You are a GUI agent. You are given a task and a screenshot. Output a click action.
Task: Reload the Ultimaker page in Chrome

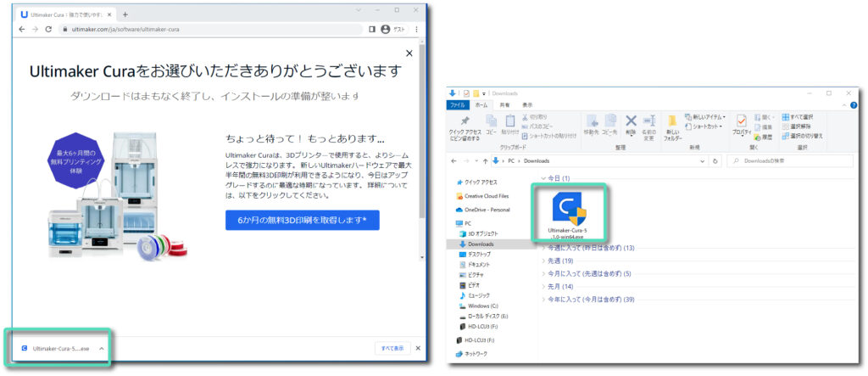[x=48, y=30]
